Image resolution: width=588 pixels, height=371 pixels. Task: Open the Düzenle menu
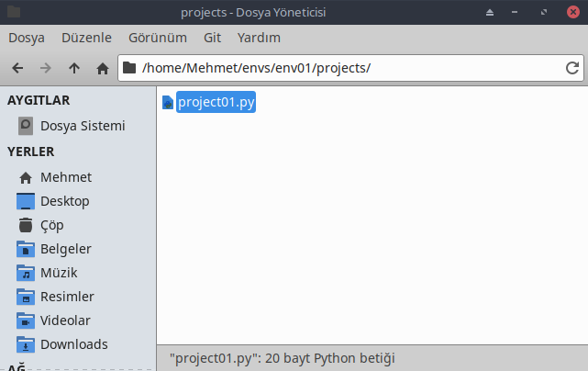point(86,38)
